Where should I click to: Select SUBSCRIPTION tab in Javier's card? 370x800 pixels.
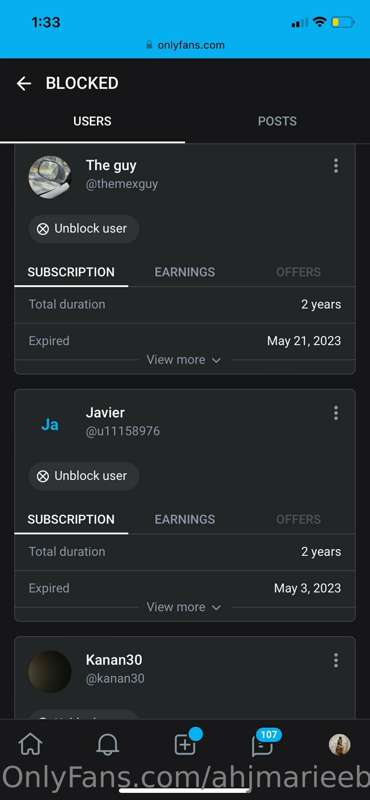pos(71,519)
